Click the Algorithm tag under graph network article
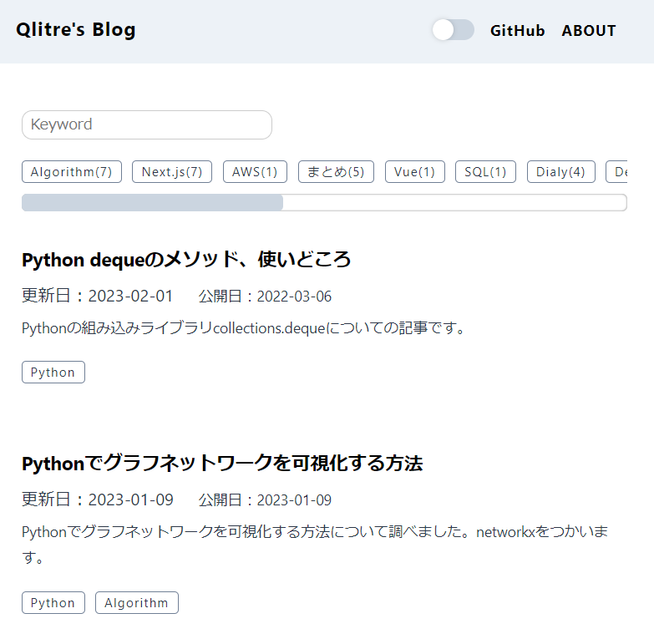The width and height of the screenshot is (654, 644). (137, 603)
